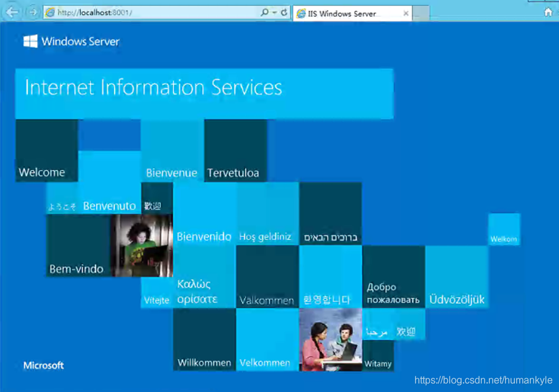Click the Velkommen tile
Screen dimensions: 559x392
tap(267, 340)
